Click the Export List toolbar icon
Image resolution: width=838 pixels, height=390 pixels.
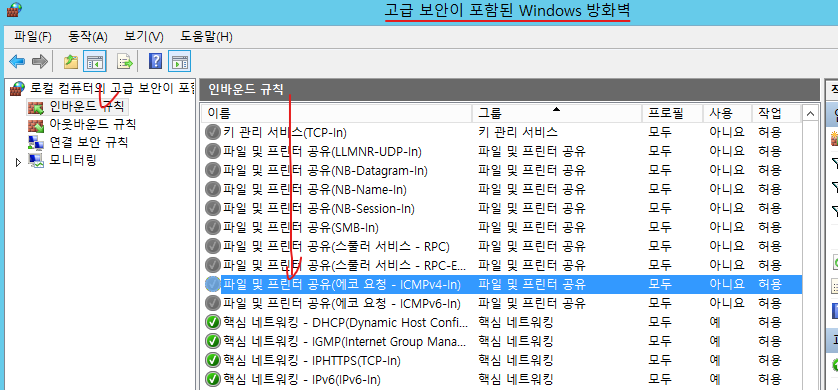(x=125, y=62)
